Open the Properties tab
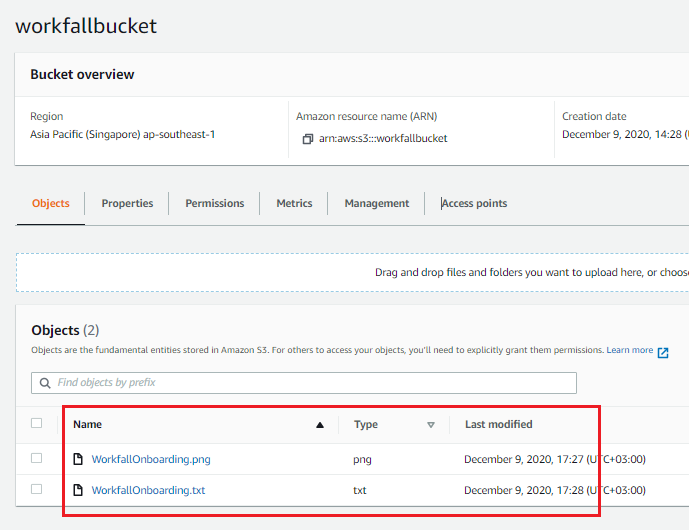The height and width of the screenshot is (530, 689). pyautogui.click(x=127, y=203)
